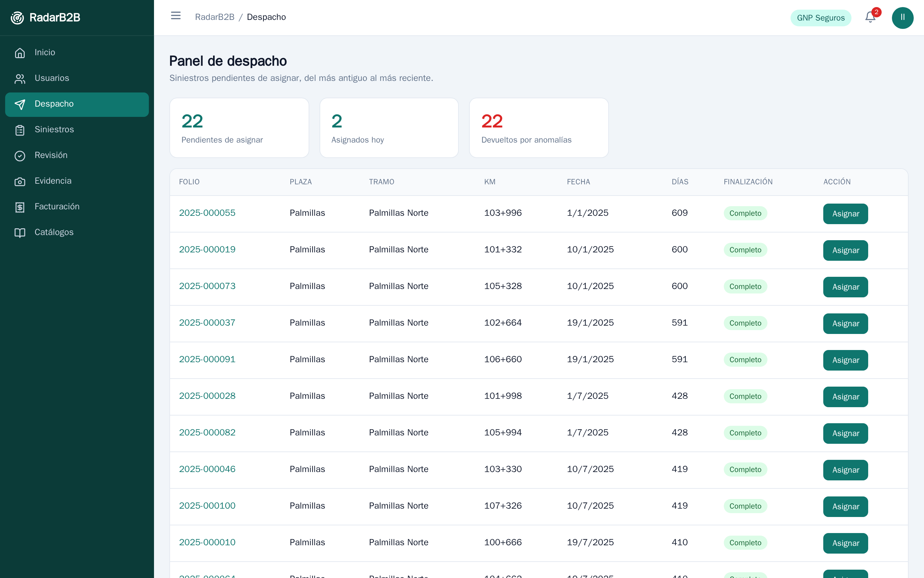Click the Devueltos por anomalías card
Image resolution: width=924 pixels, height=578 pixels.
[539, 128]
